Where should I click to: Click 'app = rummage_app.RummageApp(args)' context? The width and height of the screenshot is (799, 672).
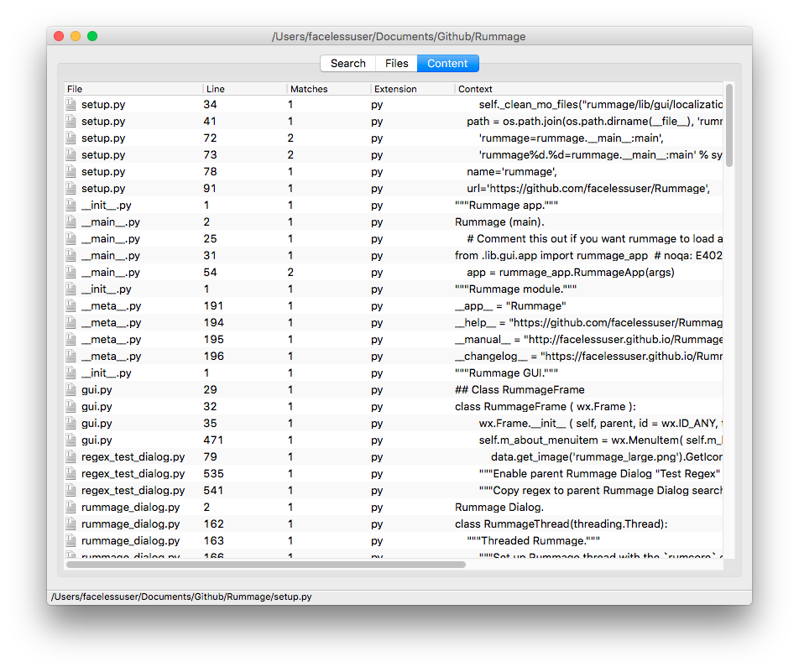pyautogui.click(x=571, y=273)
